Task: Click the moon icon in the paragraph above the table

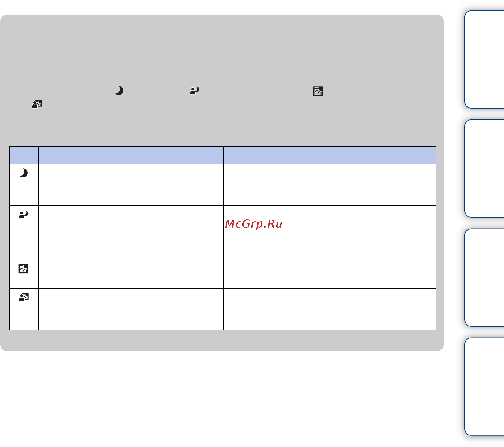Action: pyautogui.click(x=119, y=91)
